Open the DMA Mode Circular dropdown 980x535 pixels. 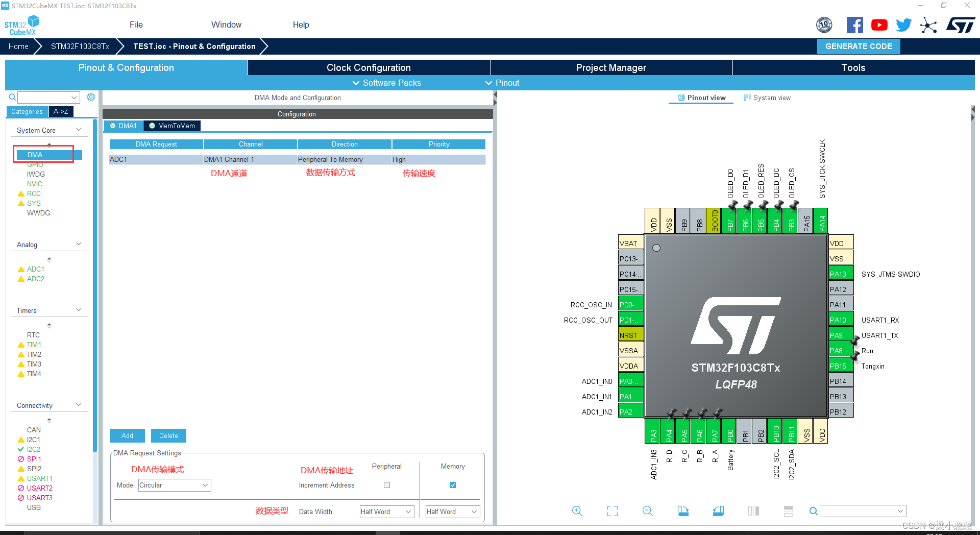tap(175, 485)
